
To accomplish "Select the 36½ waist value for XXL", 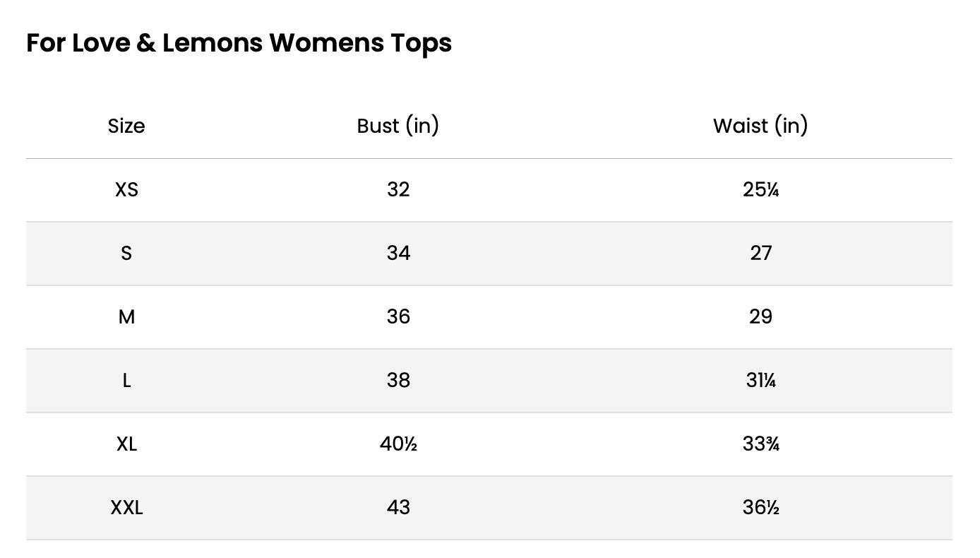I will pyautogui.click(x=760, y=507).
